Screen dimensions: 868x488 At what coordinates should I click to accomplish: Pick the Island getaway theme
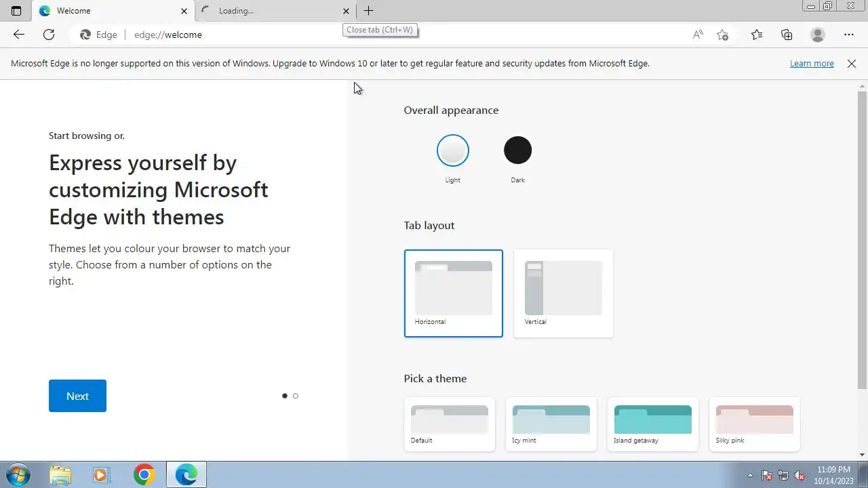(653, 424)
